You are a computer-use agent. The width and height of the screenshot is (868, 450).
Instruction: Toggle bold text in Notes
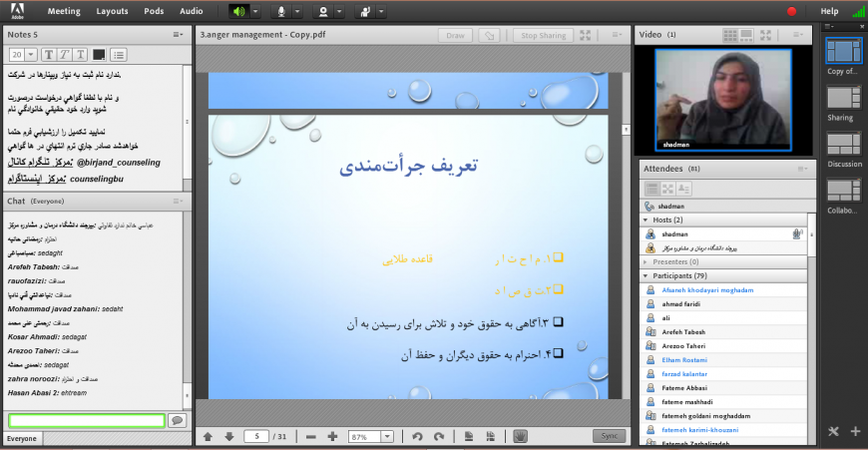click(49, 54)
